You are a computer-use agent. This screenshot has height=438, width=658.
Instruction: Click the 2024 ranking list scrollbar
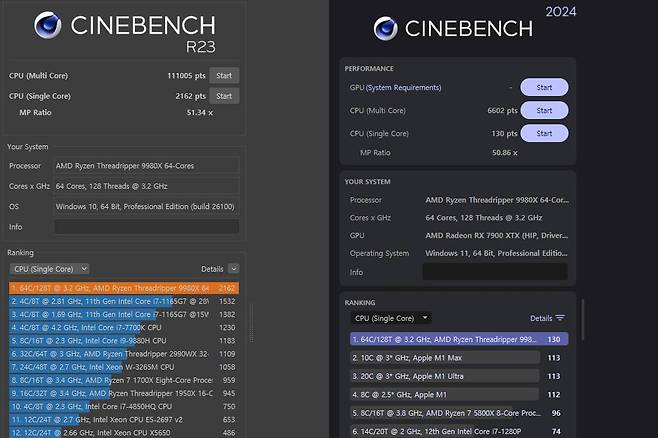(582, 320)
